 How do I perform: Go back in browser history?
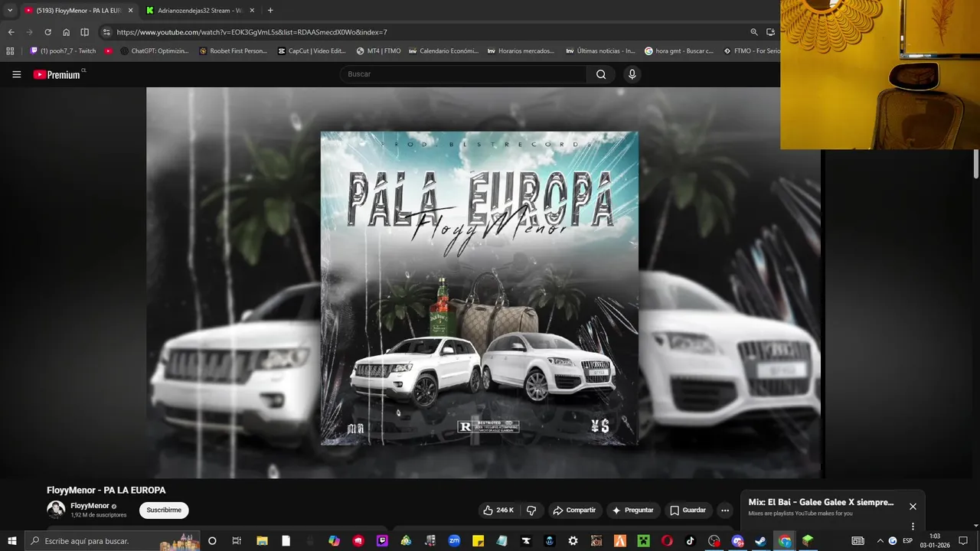11,32
